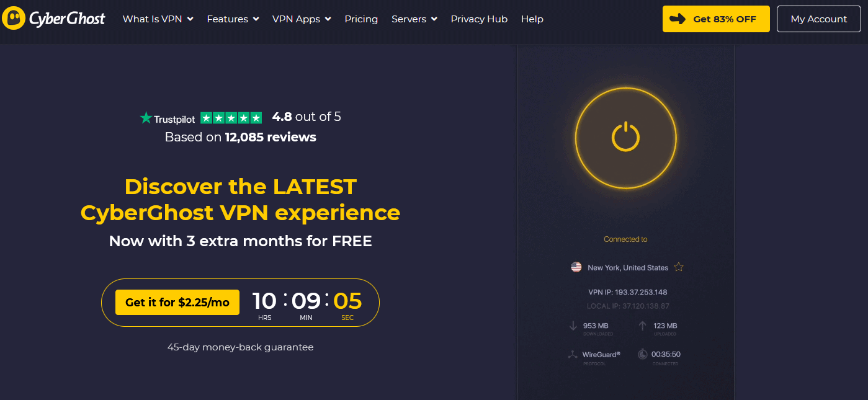The height and width of the screenshot is (400, 868).
Task: Click the 00:35:50 connected time
Action: (666, 354)
